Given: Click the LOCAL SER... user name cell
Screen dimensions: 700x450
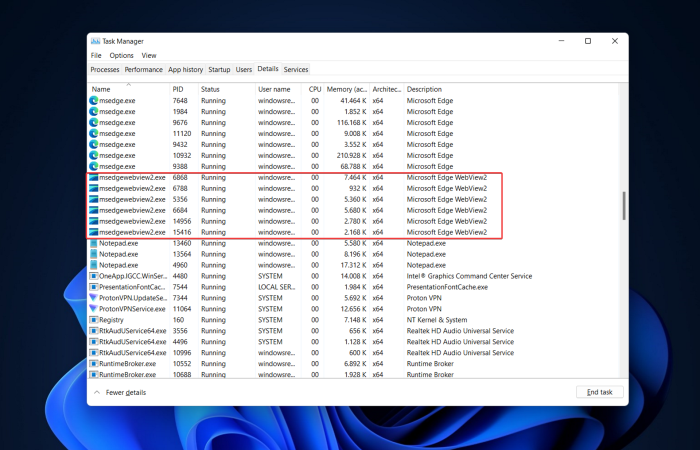Looking at the screenshot, I should [x=277, y=287].
